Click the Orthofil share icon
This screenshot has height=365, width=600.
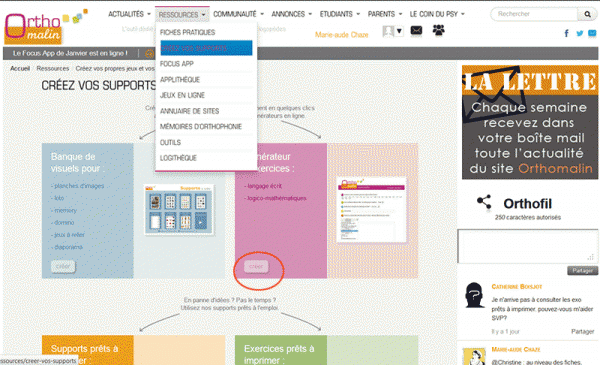[x=484, y=202]
